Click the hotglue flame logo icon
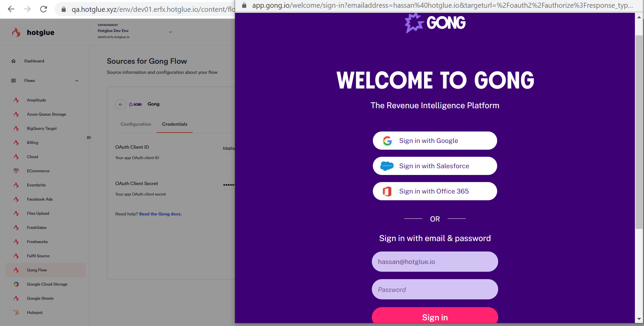 pyautogui.click(x=16, y=32)
